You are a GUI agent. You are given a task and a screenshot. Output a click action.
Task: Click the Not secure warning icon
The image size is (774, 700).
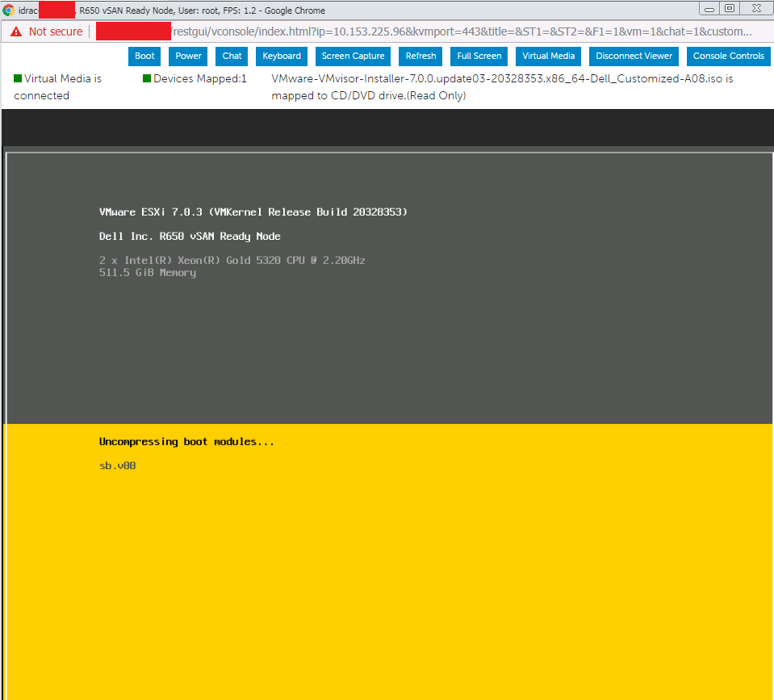(16, 31)
